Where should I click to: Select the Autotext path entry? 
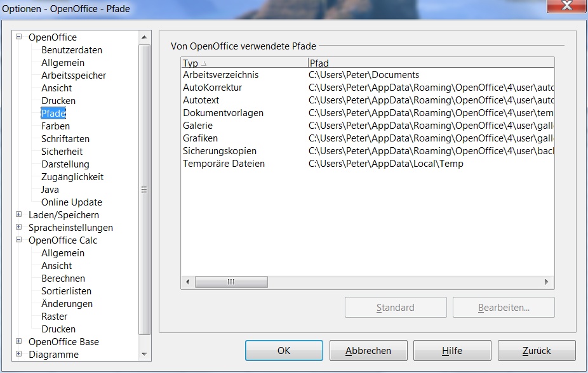367,100
